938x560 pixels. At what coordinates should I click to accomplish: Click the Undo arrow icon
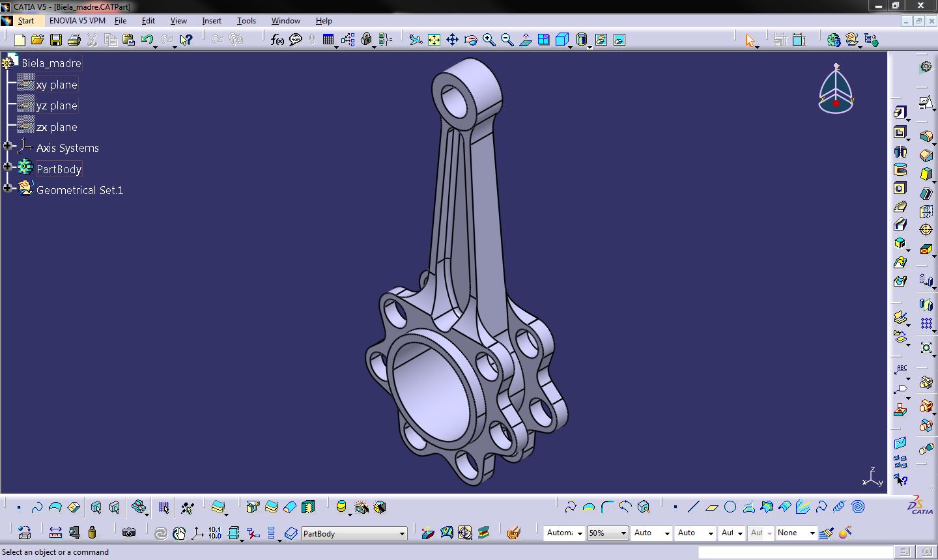147,40
